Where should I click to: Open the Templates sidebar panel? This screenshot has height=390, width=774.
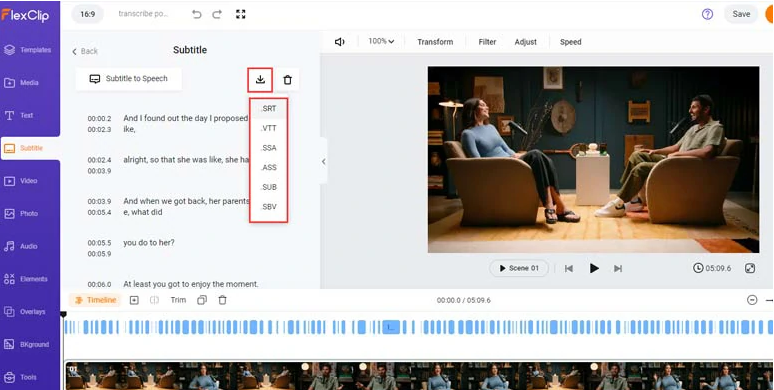pos(28,50)
